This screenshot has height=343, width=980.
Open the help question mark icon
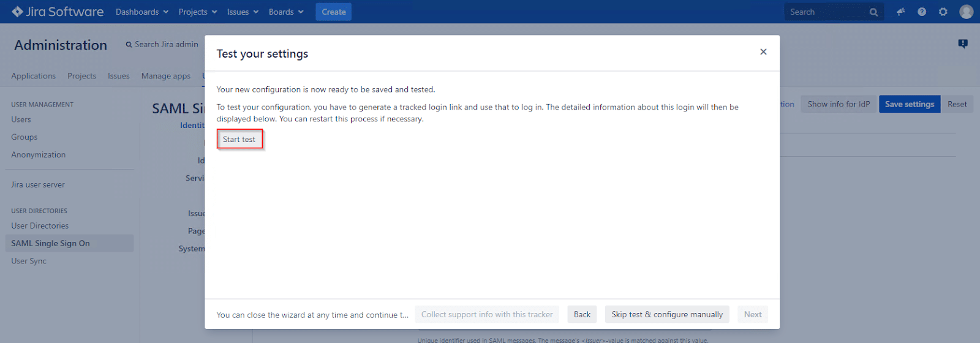922,12
